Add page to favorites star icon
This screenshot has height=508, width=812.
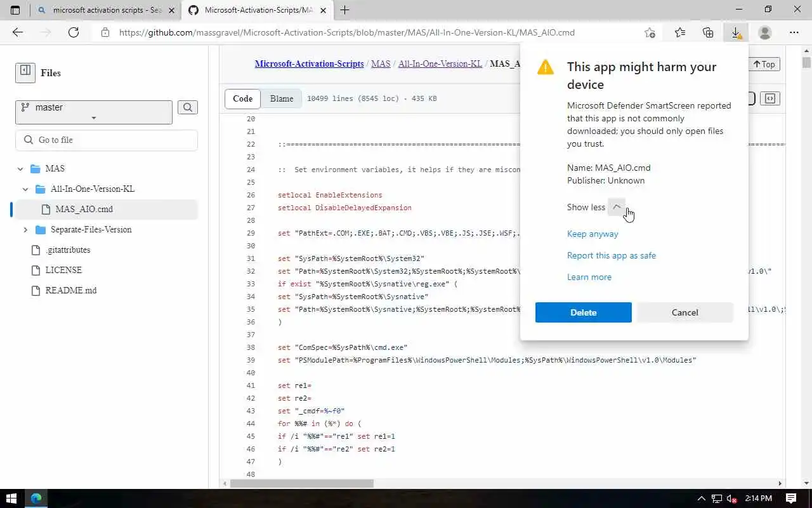650,32
